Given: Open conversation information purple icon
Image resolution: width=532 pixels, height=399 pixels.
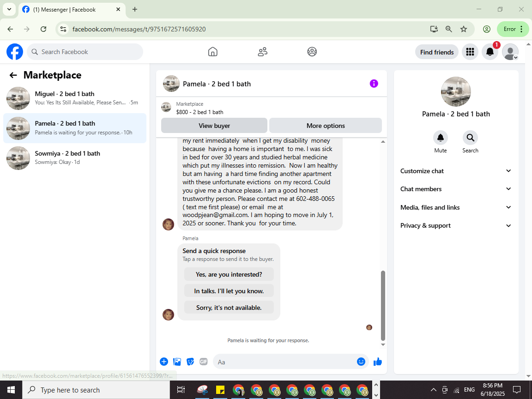Looking at the screenshot, I should [374, 84].
